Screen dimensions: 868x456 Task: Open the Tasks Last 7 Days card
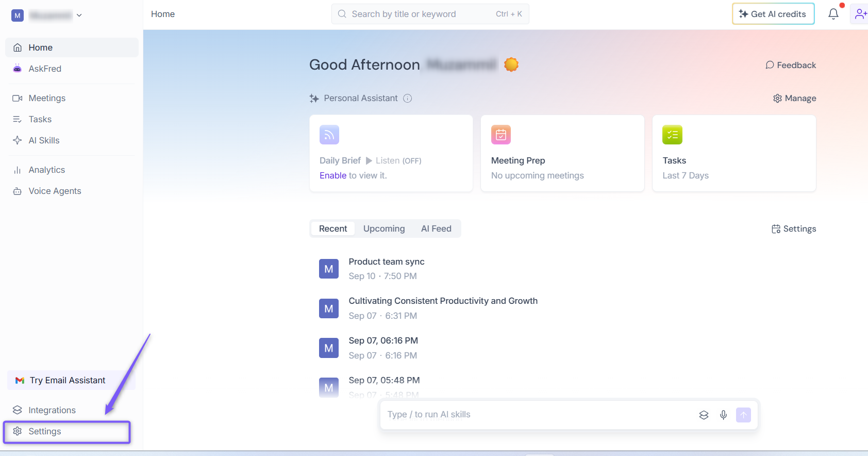734,153
